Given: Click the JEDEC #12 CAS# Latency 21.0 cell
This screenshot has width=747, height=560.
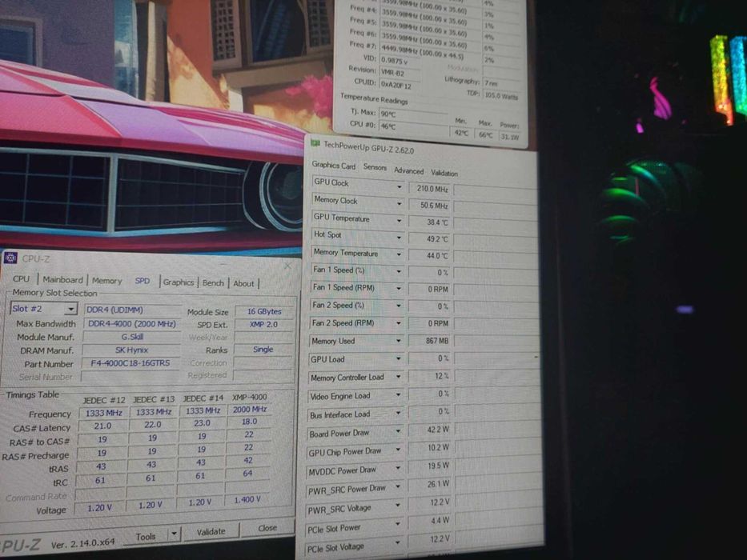Looking at the screenshot, I should [102, 426].
